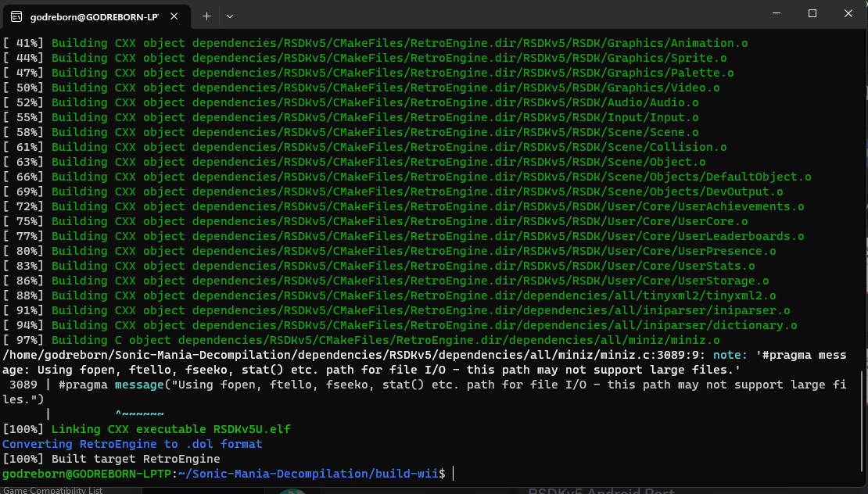Image resolution: width=868 pixels, height=494 pixels.
Task: Select the godreborn@GODREBORN-LPTP terminal tab
Action: click(97, 16)
